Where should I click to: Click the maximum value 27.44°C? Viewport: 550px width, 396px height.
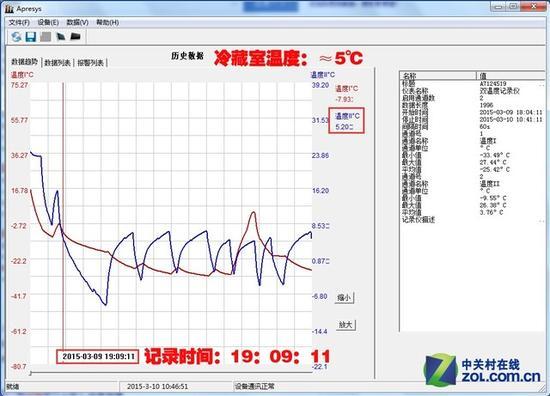[493, 162]
